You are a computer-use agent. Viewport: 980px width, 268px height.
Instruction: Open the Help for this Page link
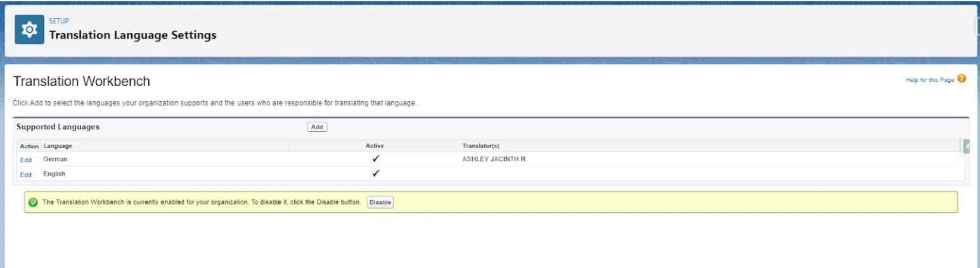[x=929, y=80]
